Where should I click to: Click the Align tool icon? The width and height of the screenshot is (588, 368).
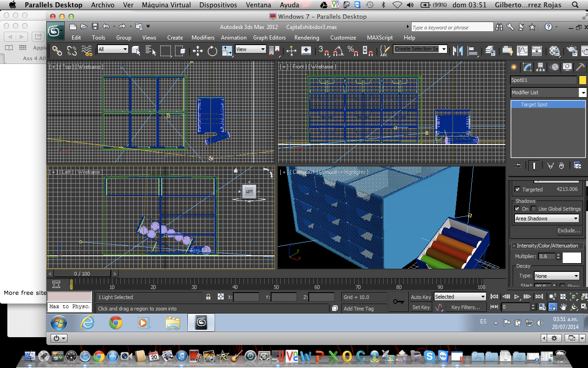click(472, 51)
